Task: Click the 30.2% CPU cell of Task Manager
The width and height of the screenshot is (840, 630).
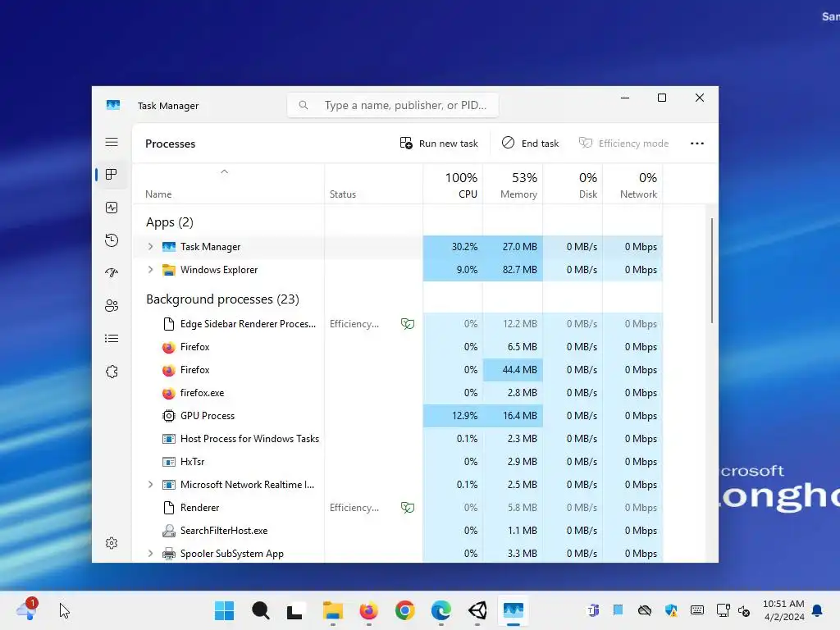Action: [x=453, y=246]
